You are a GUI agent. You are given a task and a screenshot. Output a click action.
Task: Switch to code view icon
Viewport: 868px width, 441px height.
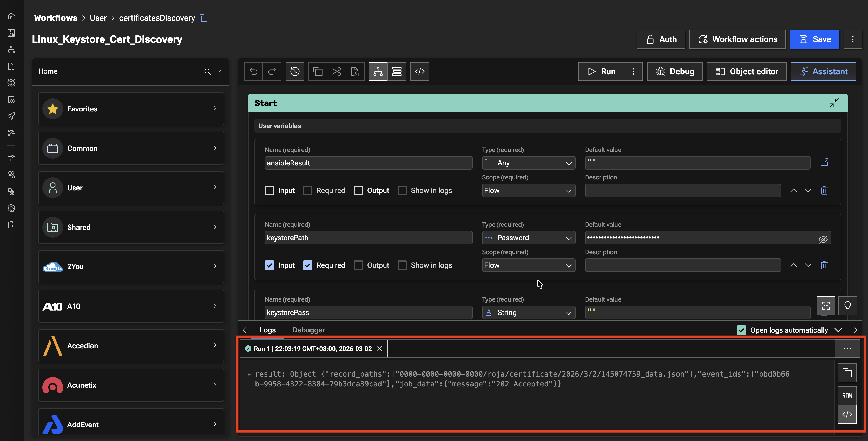pyautogui.click(x=419, y=71)
